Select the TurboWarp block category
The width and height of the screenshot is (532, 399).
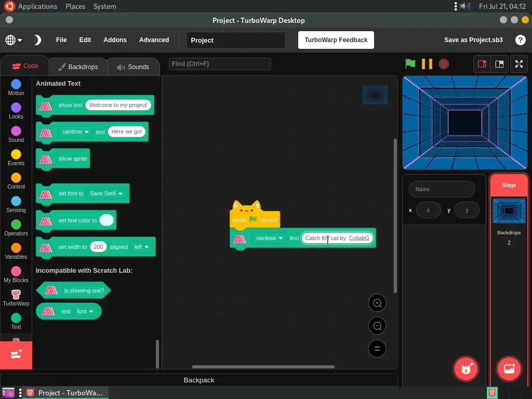(16, 298)
